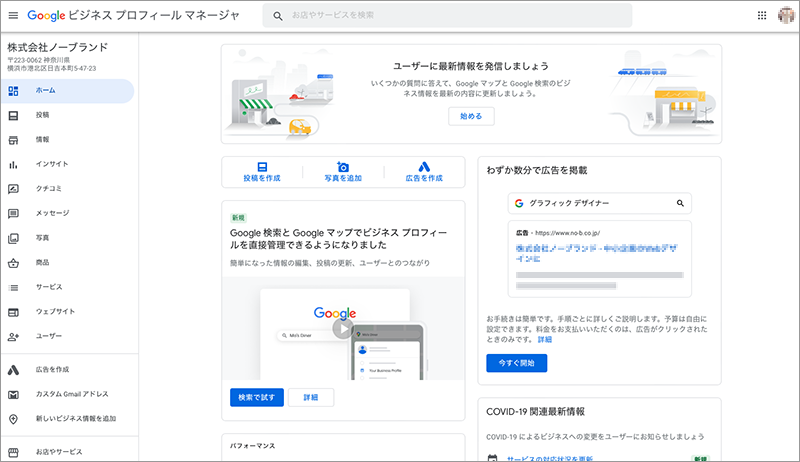The image size is (800, 462).
Task: Click 新しいビジネス情報を追加 in the sidebar
Action: [x=76, y=419]
